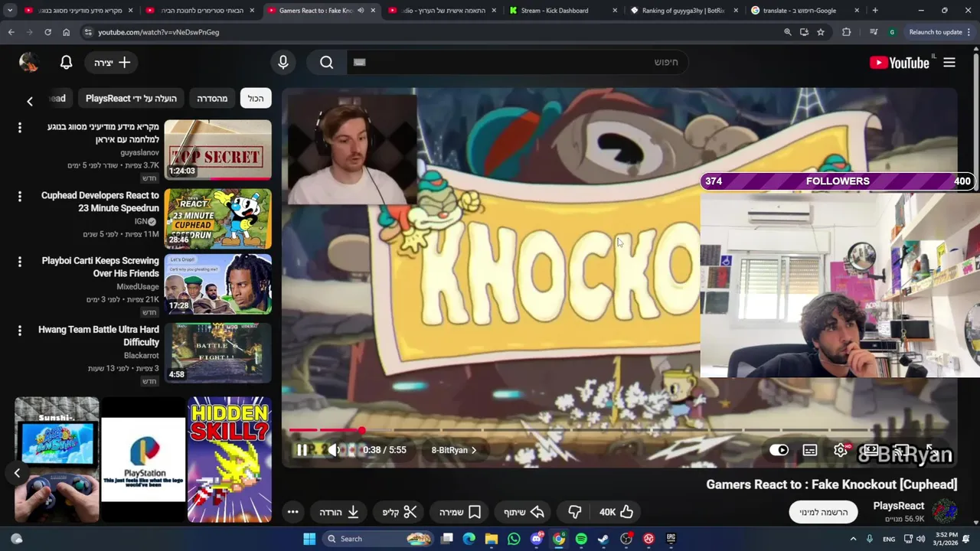The image size is (980, 551).
Task: Click the address bar URL
Action: coord(158,32)
